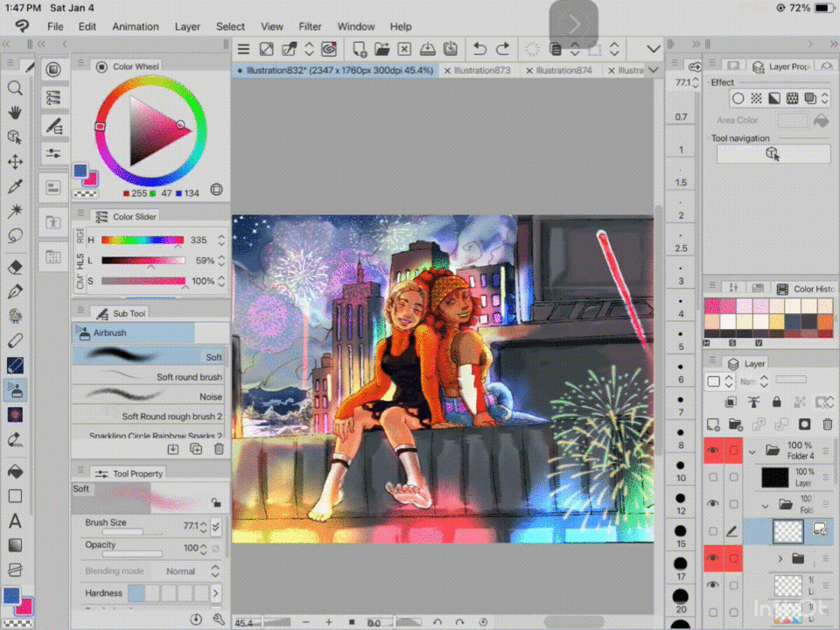Click the Undo arrow in command bar
The image size is (840, 630).
point(479,49)
